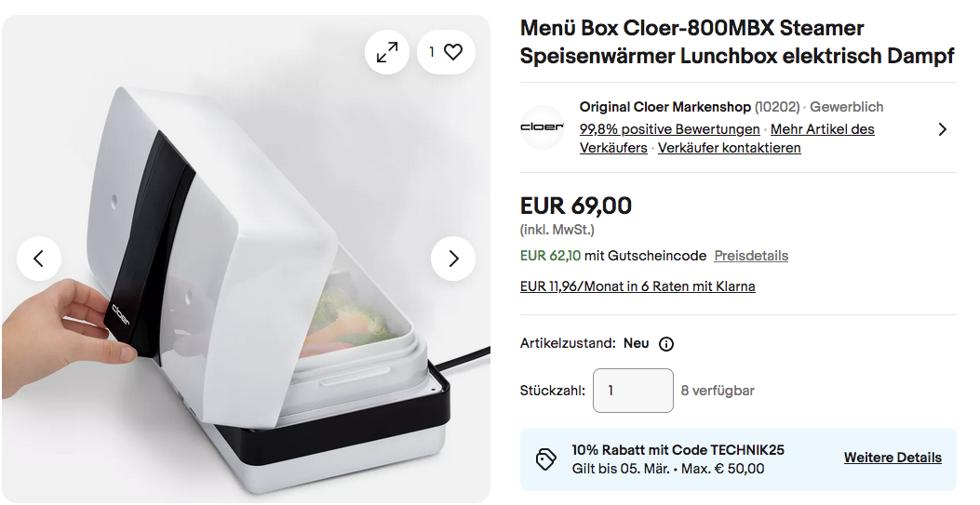Open Mehr Artikel des Verkäufers
The height and width of the screenshot is (505, 980).
[727, 139]
